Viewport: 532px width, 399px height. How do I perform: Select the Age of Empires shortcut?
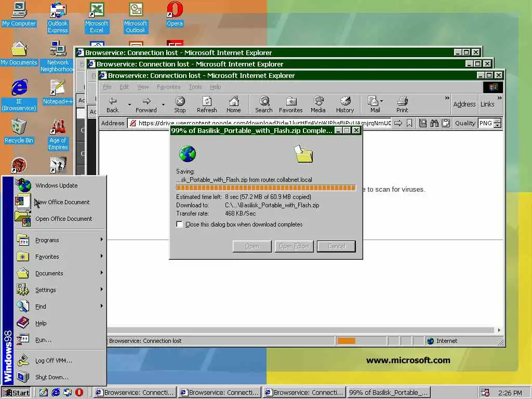[x=58, y=135]
